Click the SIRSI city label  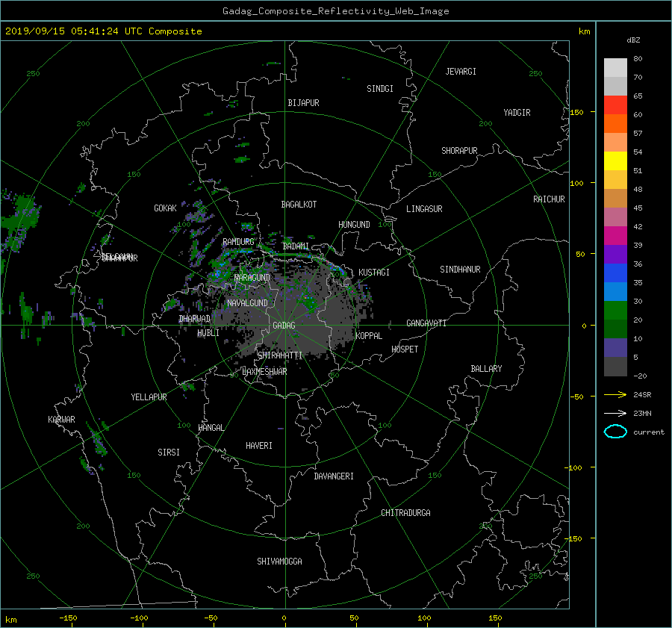point(169,453)
